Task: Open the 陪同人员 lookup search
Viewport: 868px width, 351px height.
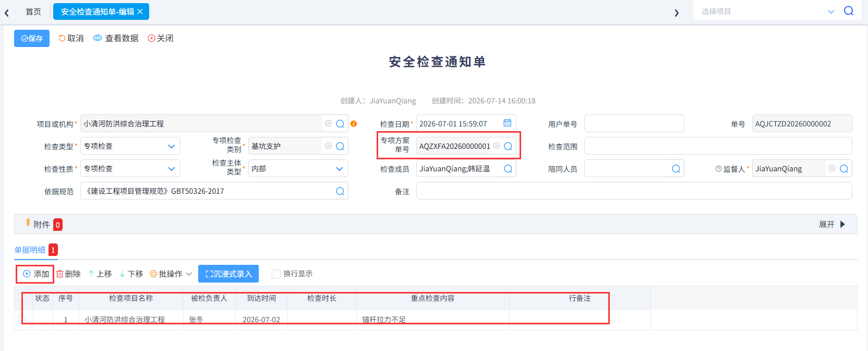Action: point(676,169)
